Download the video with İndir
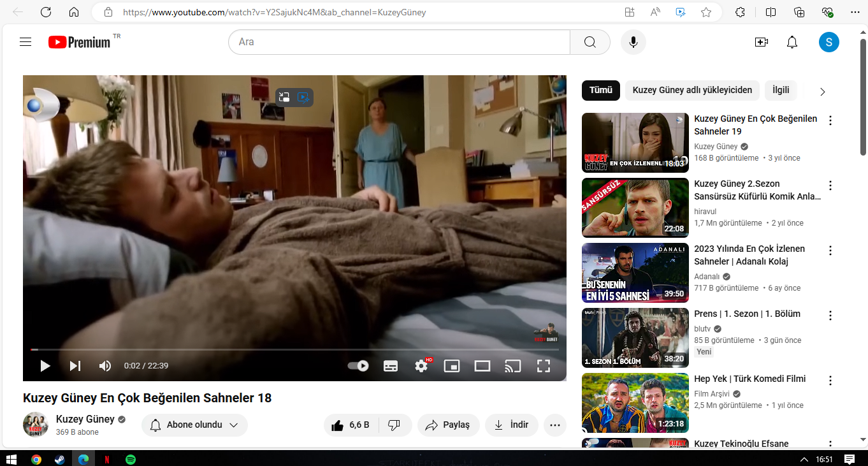Image resolution: width=868 pixels, height=466 pixels. [512, 425]
